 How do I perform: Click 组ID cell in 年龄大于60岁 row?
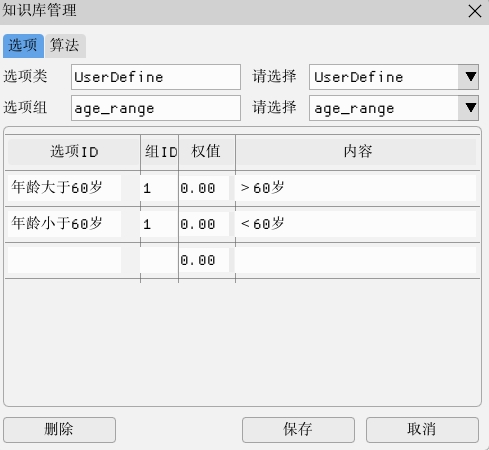(x=159, y=188)
